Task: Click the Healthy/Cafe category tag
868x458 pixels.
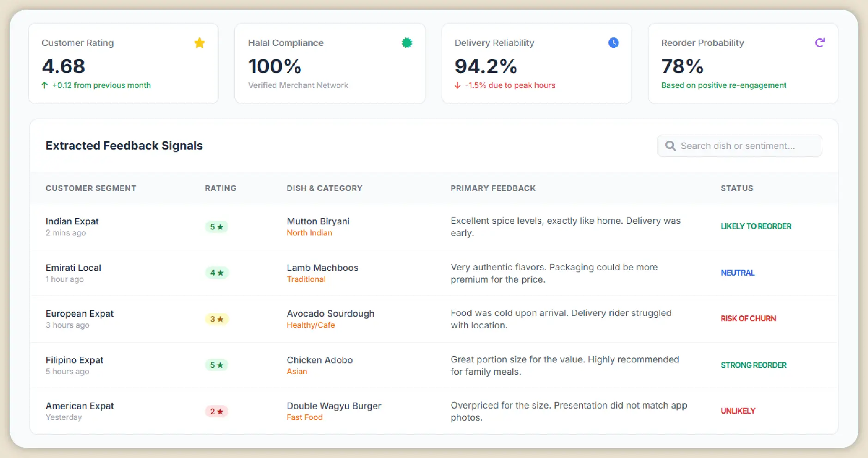Action: (311, 325)
